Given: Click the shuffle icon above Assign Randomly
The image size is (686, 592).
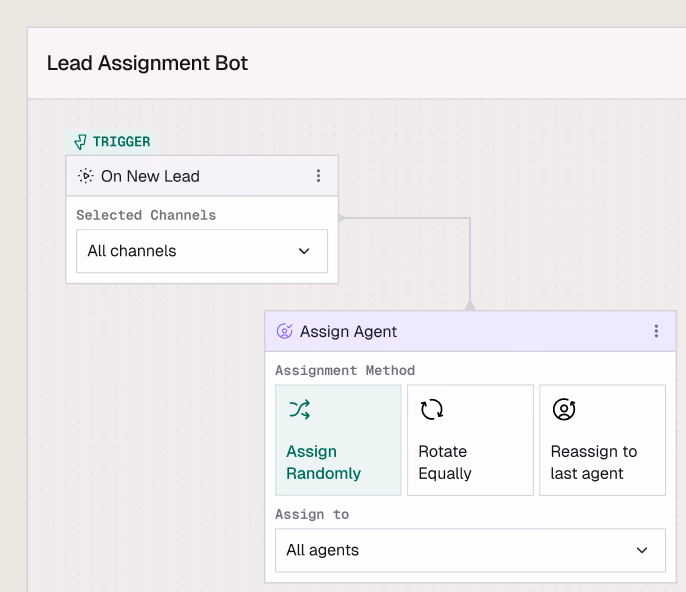Looking at the screenshot, I should pyautogui.click(x=299, y=409).
